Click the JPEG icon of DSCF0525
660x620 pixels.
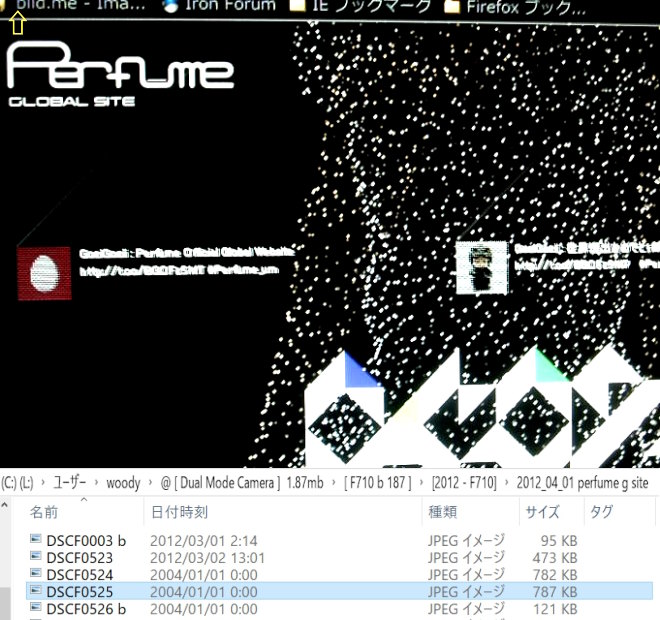pyautogui.click(x=36, y=590)
